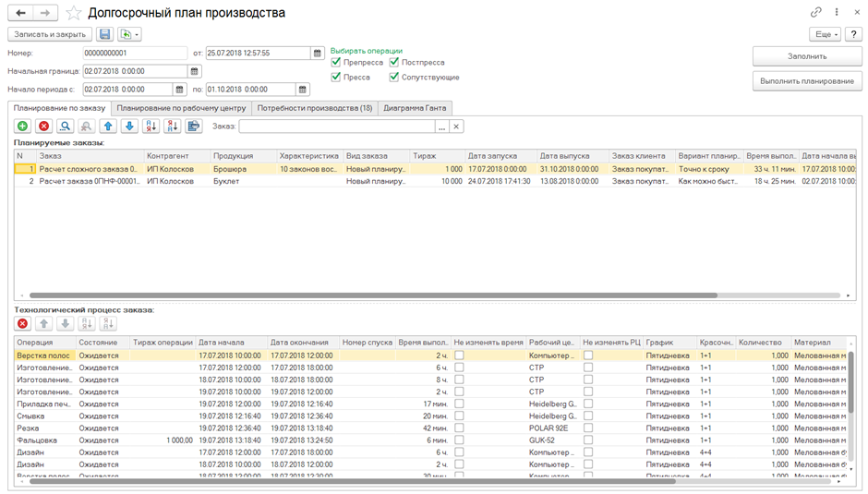The image size is (868, 494).
Task: Move selected planned order up
Action: pyautogui.click(x=108, y=127)
